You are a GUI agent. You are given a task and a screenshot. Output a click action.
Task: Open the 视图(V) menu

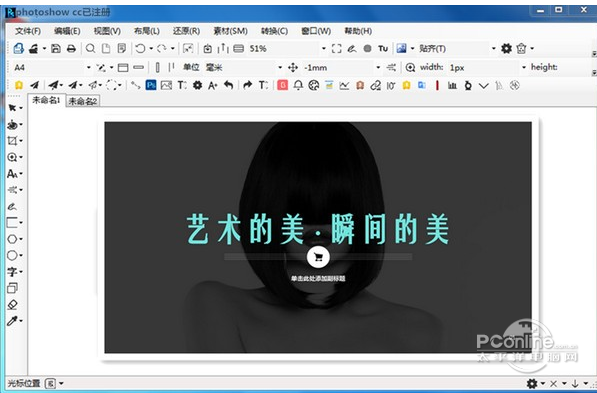pyautogui.click(x=107, y=31)
